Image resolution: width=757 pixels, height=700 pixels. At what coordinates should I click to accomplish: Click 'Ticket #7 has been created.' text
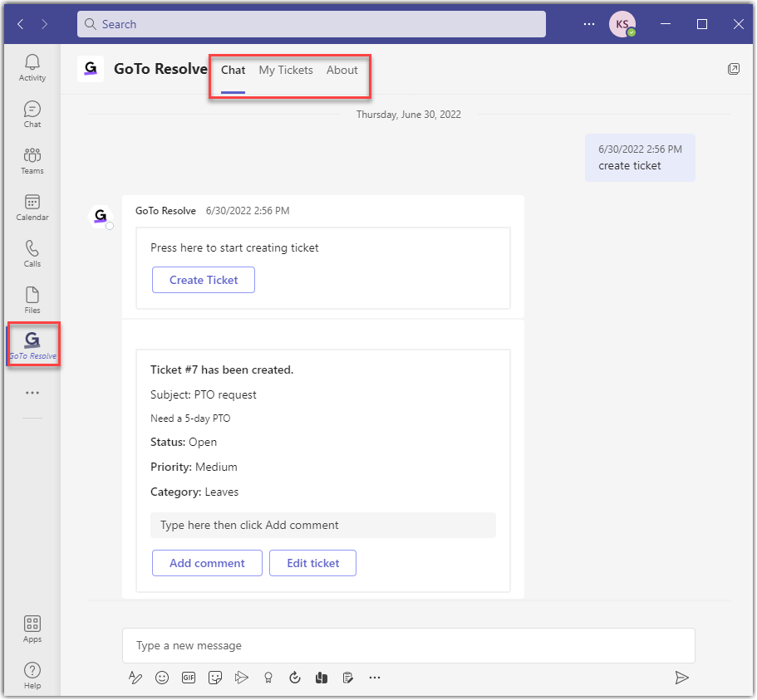[222, 370]
